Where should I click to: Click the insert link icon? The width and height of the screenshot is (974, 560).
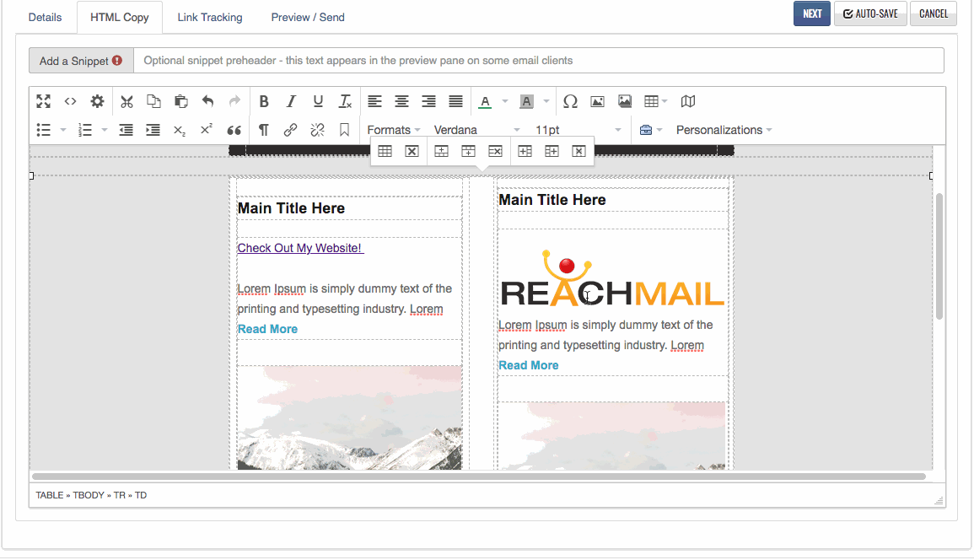pyautogui.click(x=290, y=130)
